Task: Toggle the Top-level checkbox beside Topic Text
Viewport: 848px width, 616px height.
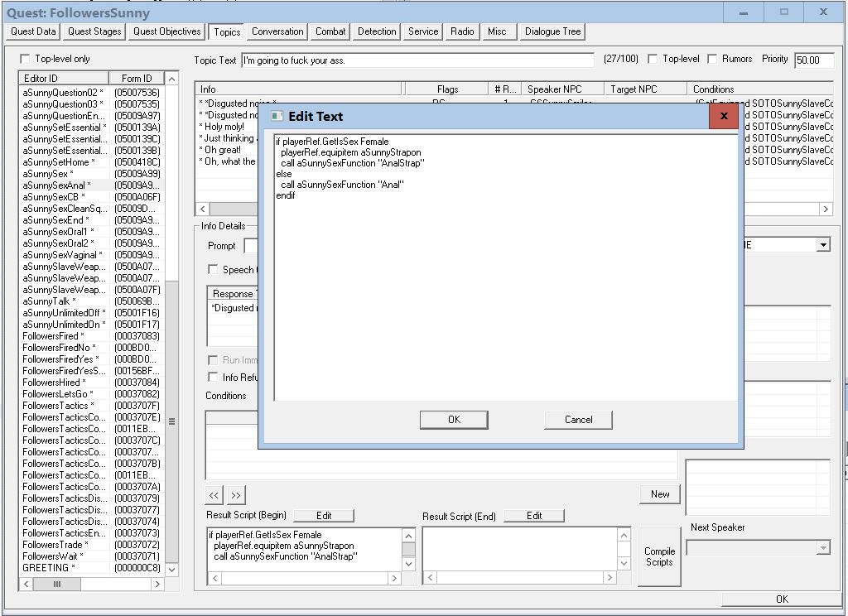Action: pos(653,59)
